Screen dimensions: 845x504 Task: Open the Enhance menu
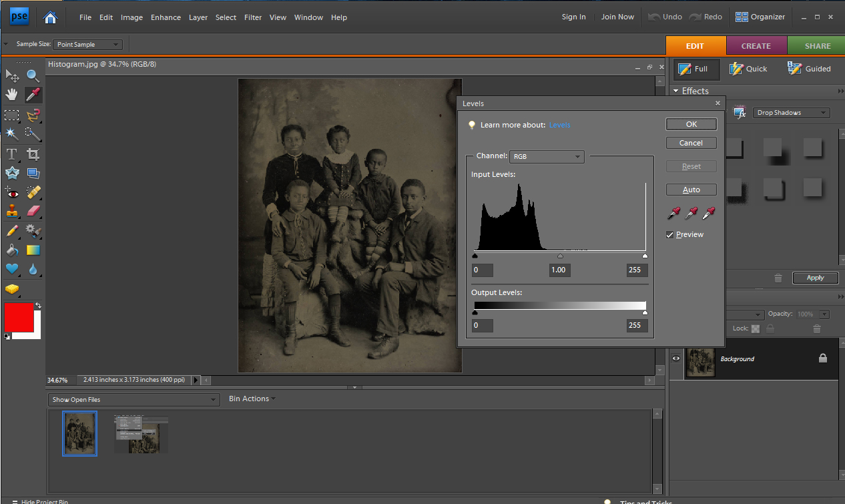click(x=166, y=17)
